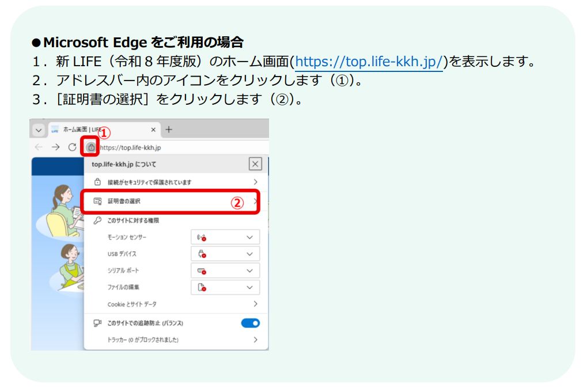Select the ホーム画面 | LIFE browser tab
This screenshot has width=583, height=392.
(104, 130)
